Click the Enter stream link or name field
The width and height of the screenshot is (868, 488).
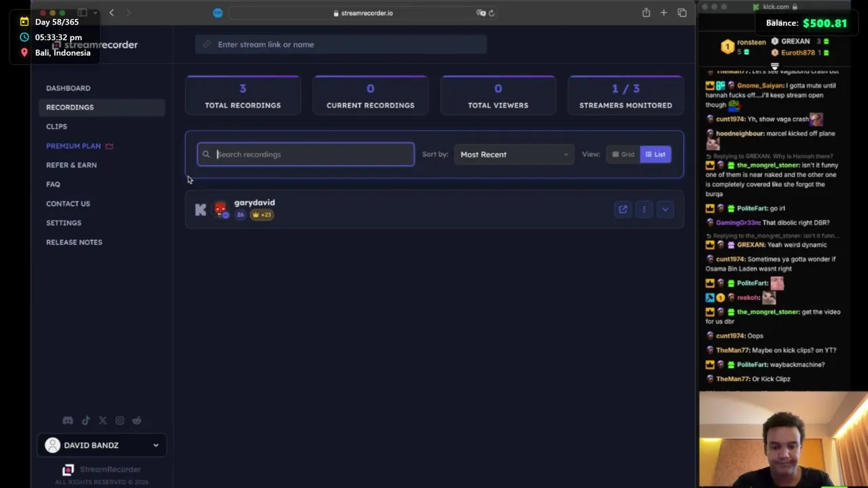pyautogui.click(x=341, y=45)
